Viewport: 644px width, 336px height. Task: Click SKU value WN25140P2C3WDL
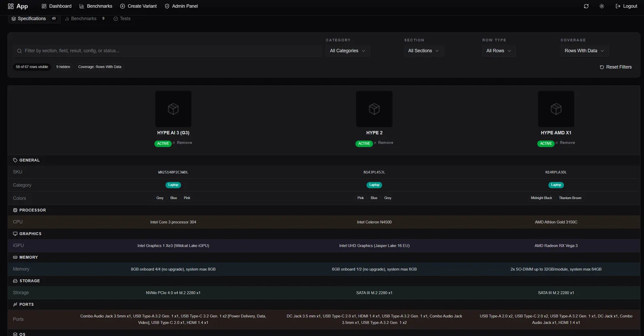click(x=173, y=172)
